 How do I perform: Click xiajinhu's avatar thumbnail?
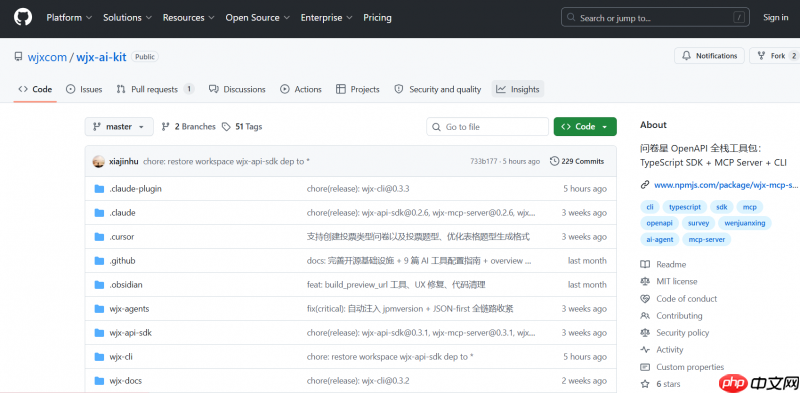coord(98,161)
